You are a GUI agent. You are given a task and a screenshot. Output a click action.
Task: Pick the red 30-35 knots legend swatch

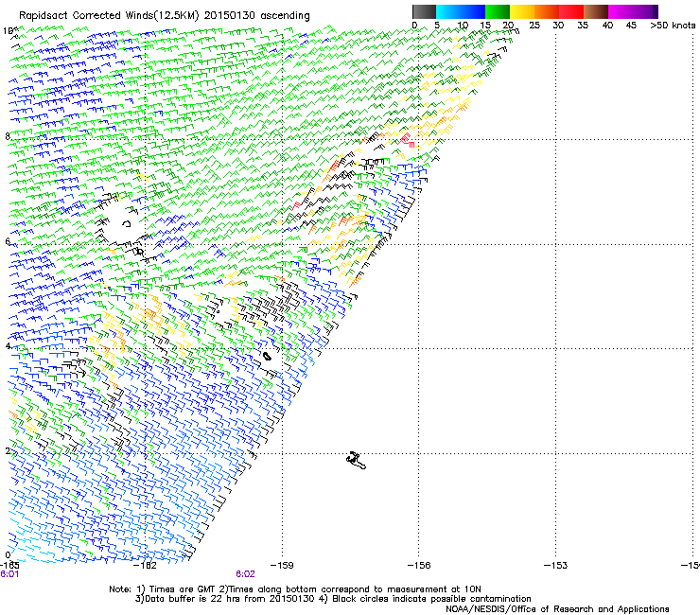pyautogui.click(x=571, y=11)
